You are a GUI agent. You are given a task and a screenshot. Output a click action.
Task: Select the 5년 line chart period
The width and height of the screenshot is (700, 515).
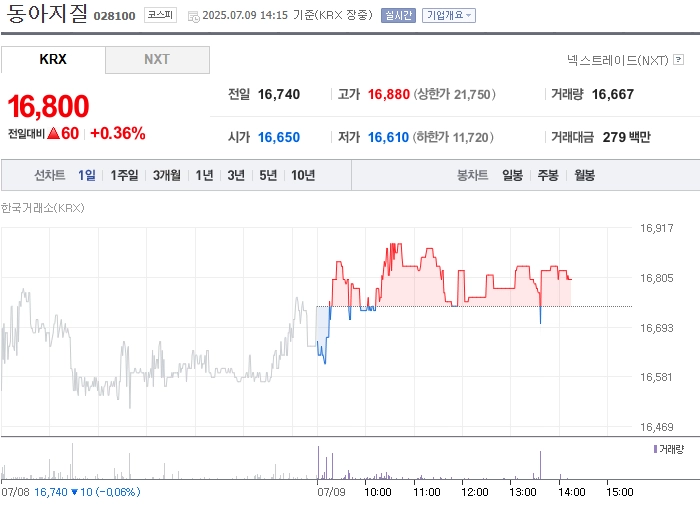(268, 175)
